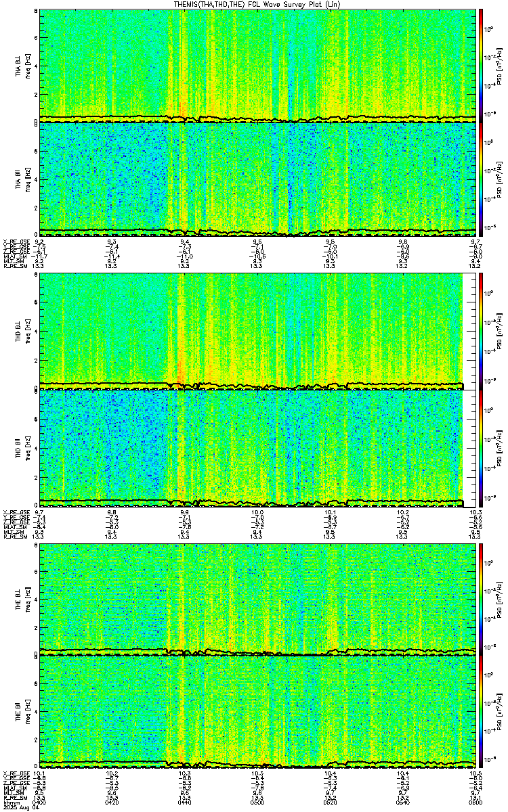Click the X_RE_GSE row label under THA panels
The width and height of the screenshot is (508, 812).
pyautogui.click(x=15, y=241)
